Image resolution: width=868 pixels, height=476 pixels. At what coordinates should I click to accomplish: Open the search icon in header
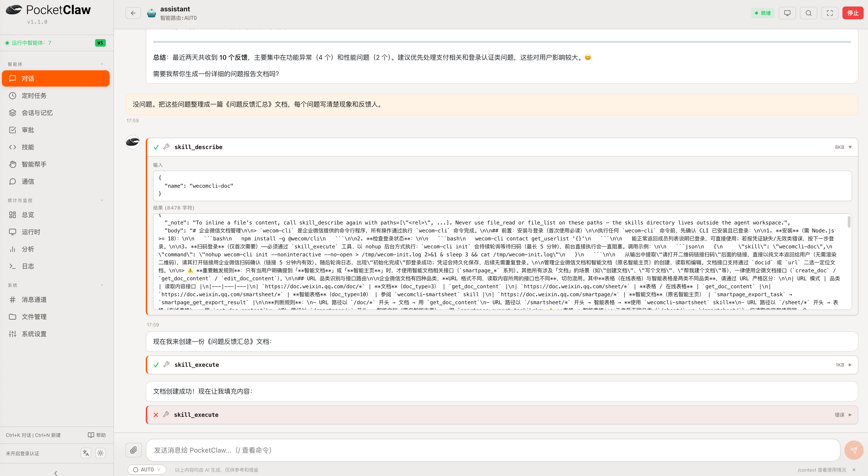click(x=808, y=13)
